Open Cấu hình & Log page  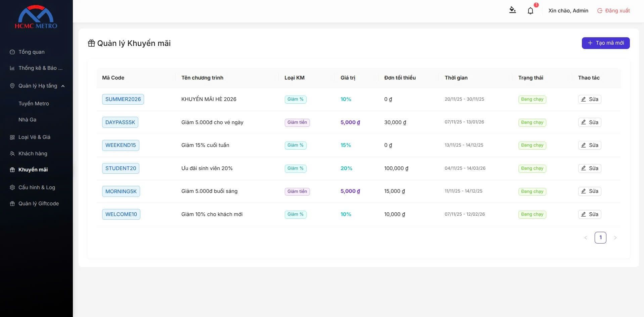click(x=36, y=188)
